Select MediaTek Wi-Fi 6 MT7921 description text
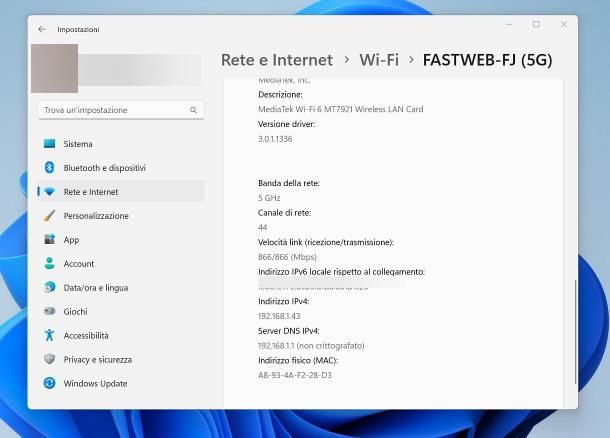This screenshot has height=438, width=610. tap(340, 109)
